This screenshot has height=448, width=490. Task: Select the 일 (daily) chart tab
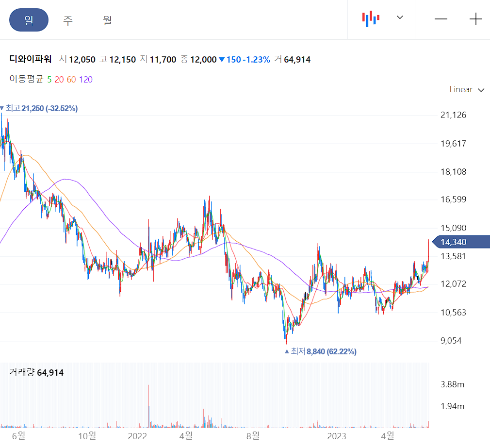pyautogui.click(x=29, y=20)
